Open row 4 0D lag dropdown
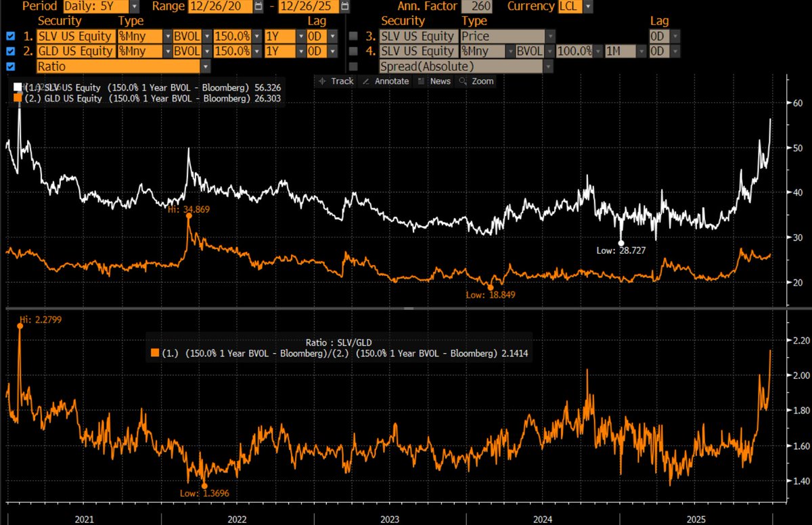 pyautogui.click(x=675, y=51)
